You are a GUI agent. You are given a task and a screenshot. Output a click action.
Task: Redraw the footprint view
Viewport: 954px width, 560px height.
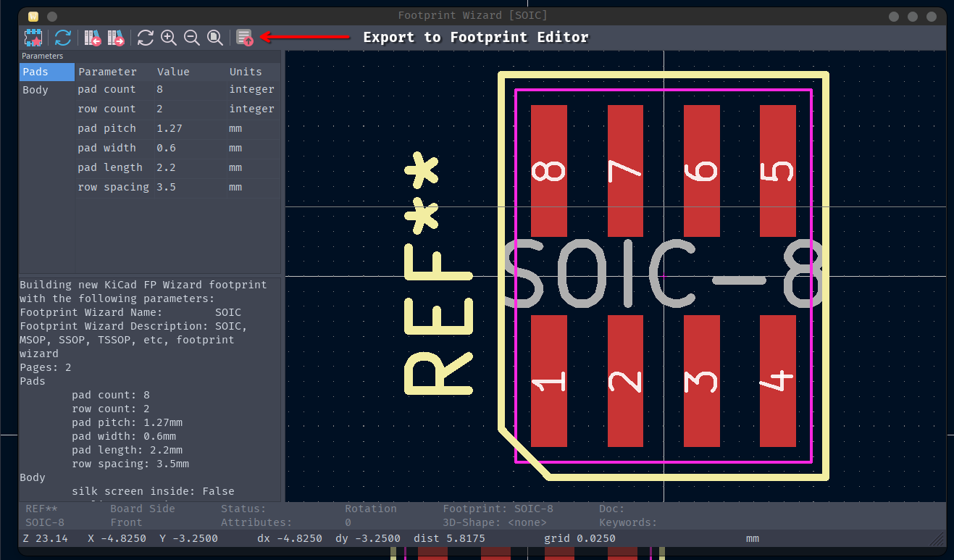(x=146, y=38)
